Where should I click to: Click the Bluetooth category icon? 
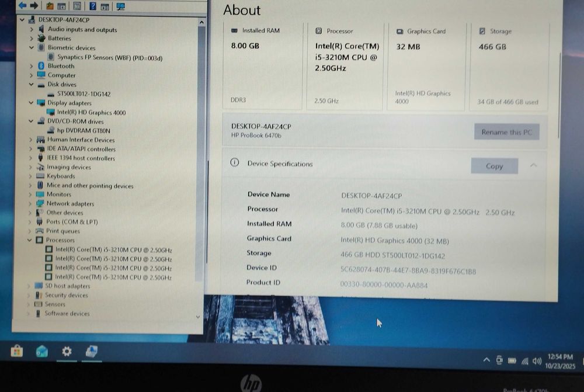(41, 65)
